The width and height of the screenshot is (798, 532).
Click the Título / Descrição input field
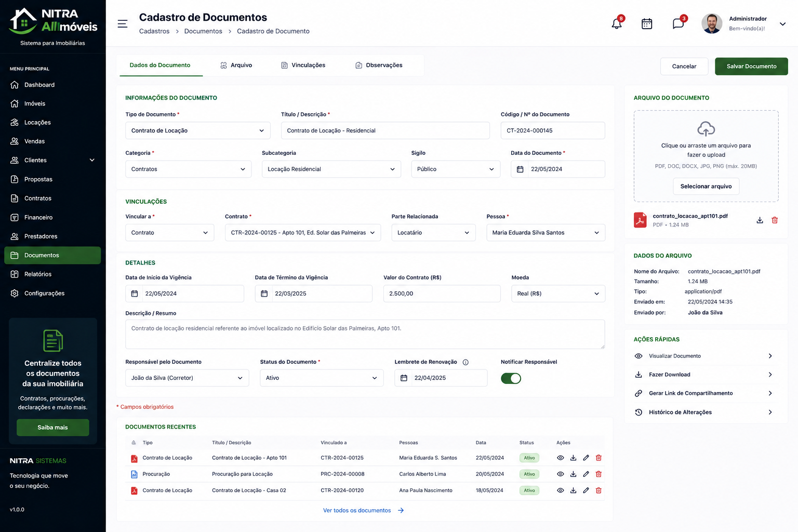[385, 130]
